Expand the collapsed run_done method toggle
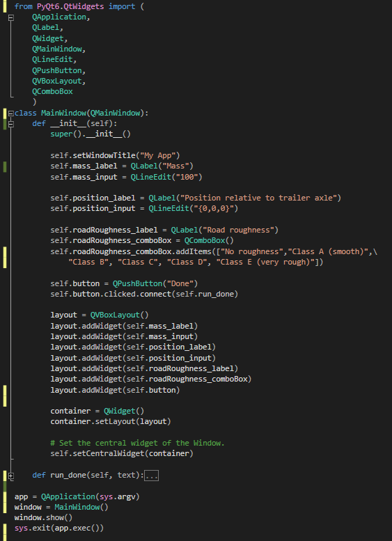This screenshot has height=541, width=392. tap(11, 476)
